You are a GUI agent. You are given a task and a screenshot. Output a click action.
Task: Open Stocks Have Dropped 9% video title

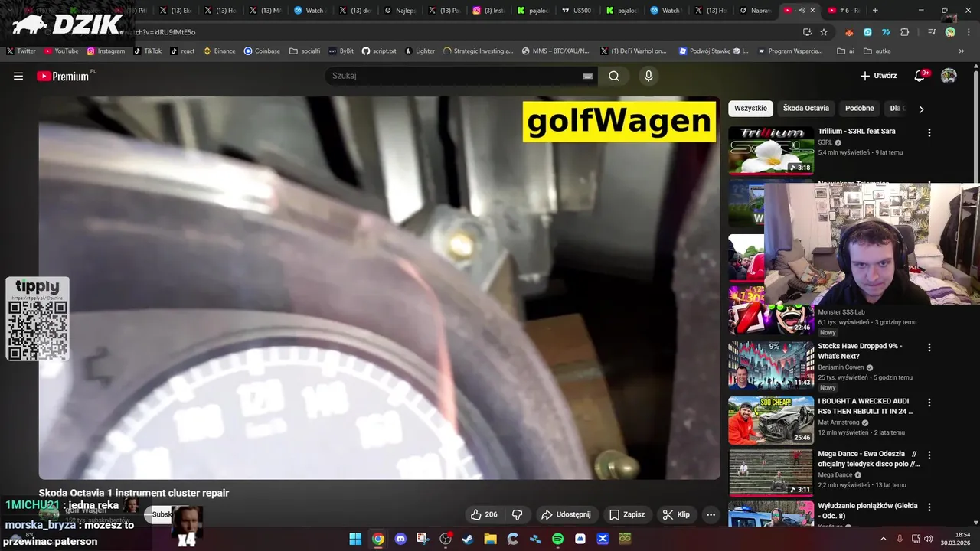coord(860,350)
